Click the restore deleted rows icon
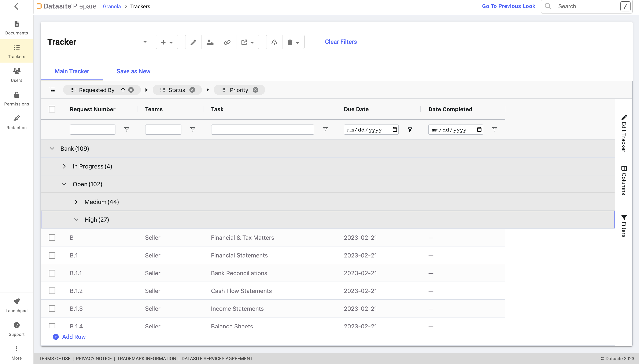 click(273, 42)
